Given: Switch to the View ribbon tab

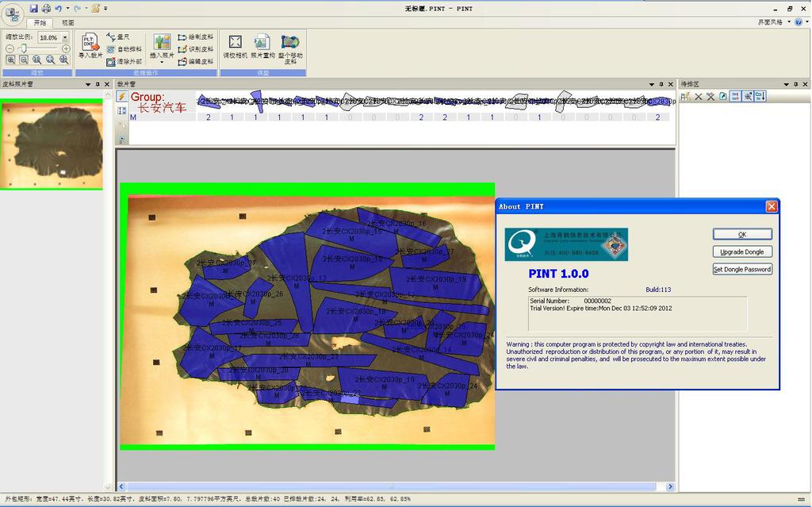Looking at the screenshot, I should (x=68, y=23).
